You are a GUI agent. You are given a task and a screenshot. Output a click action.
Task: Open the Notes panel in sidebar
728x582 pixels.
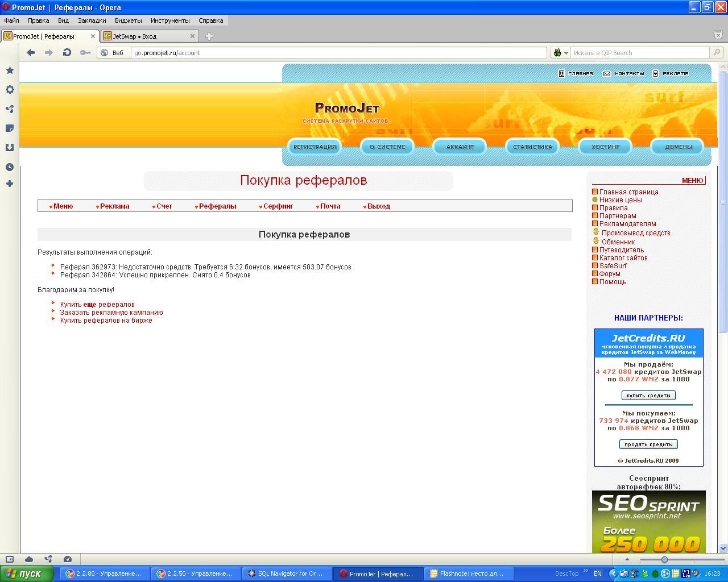point(10,128)
